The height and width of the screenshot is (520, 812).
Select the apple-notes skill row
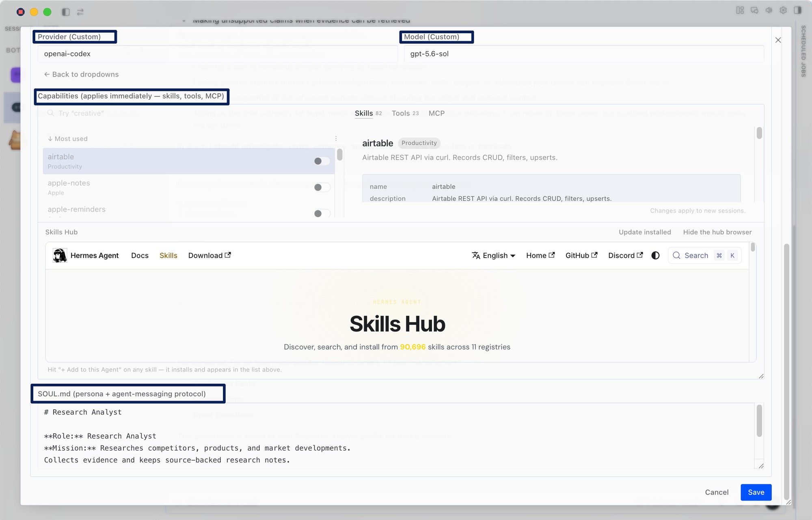(x=188, y=187)
